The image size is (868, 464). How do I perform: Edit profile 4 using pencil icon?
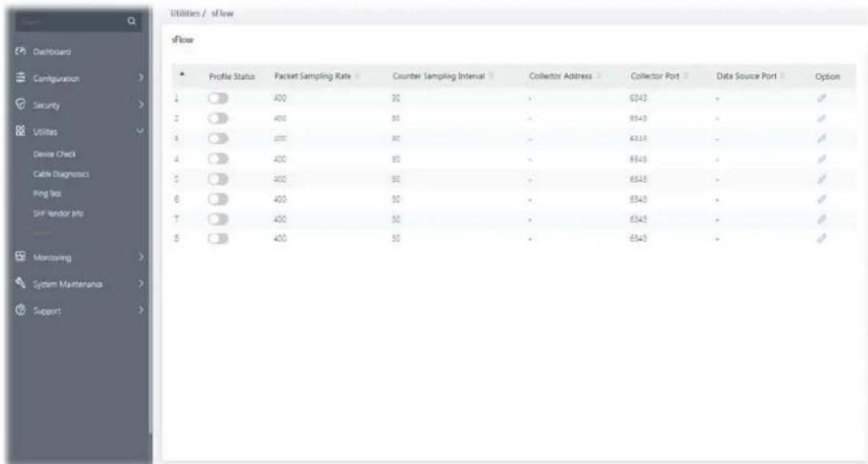(x=822, y=159)
